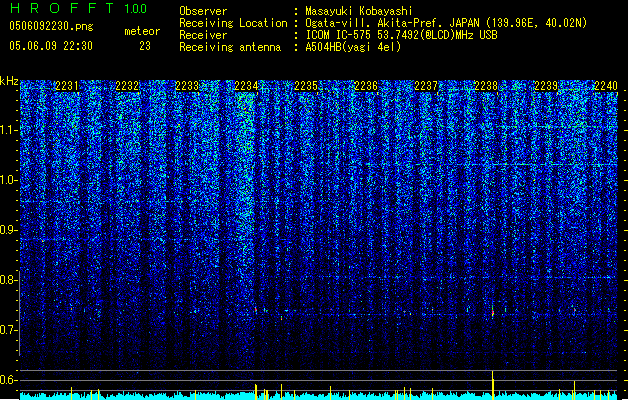Click the red meteor echo near 2234
The image size is (629, 400).
[256, 310]
